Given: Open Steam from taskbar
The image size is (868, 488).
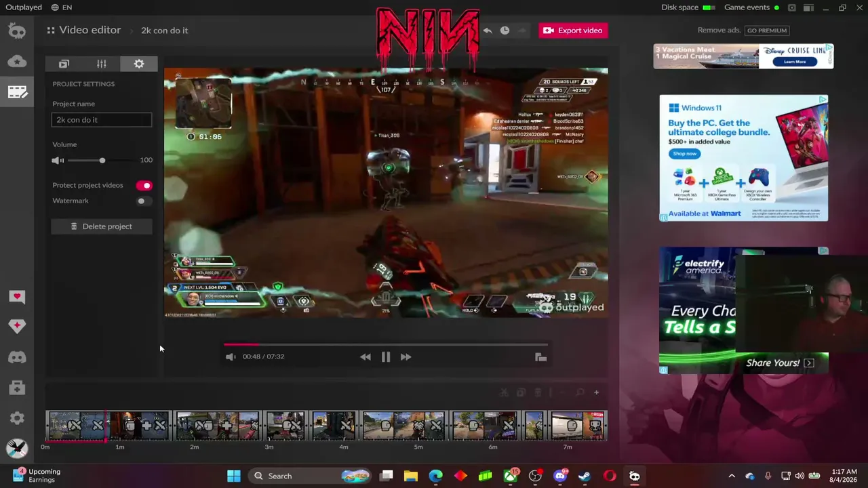Looking at the screenshot, I should tap(585, 476).
